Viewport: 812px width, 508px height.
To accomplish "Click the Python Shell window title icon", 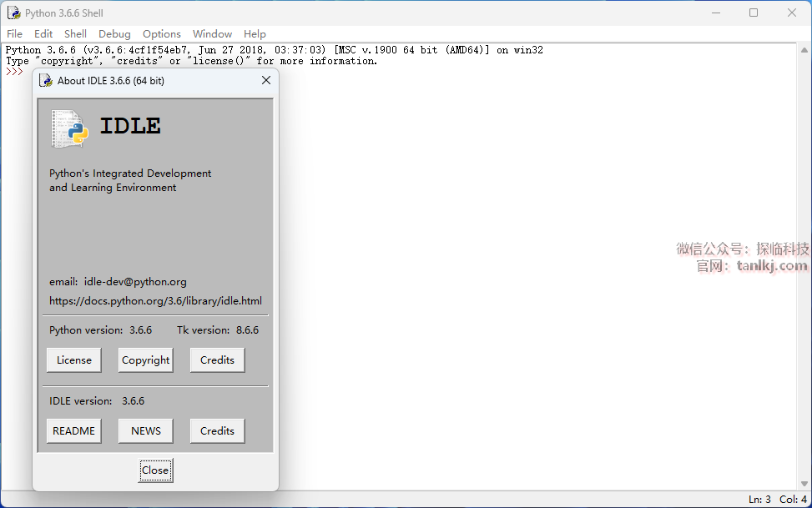I will pyautogui.click(x=14, y=13).
